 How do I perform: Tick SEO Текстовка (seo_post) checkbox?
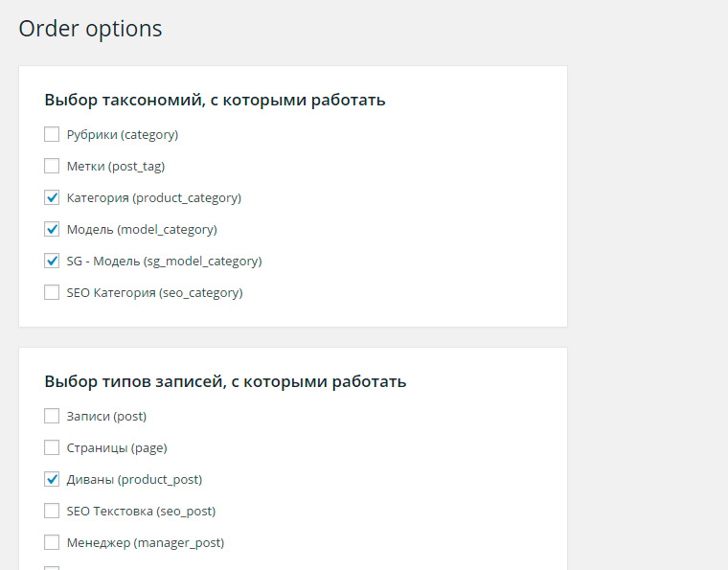pos(52,511)
